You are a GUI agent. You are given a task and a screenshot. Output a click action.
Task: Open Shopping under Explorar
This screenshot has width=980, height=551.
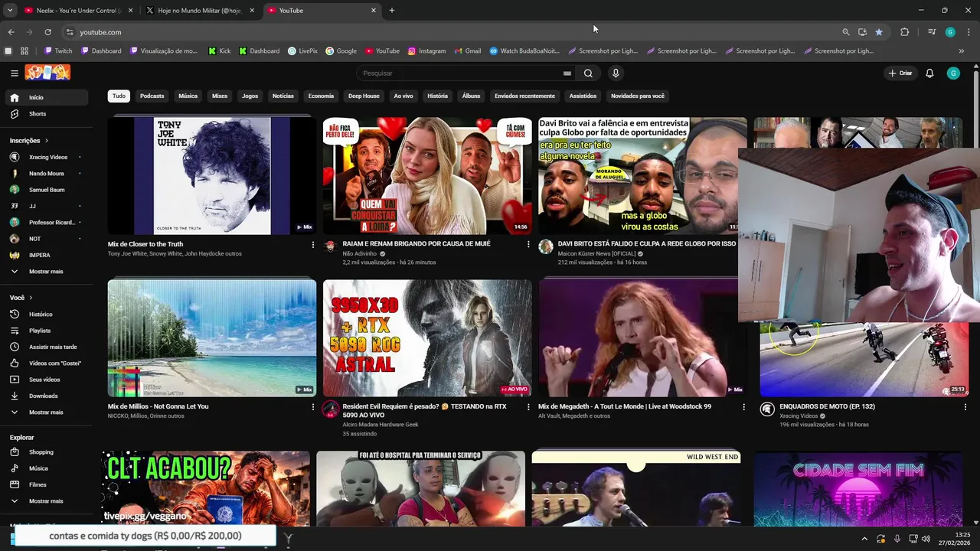pyautogui.click(x=48, y=452)
